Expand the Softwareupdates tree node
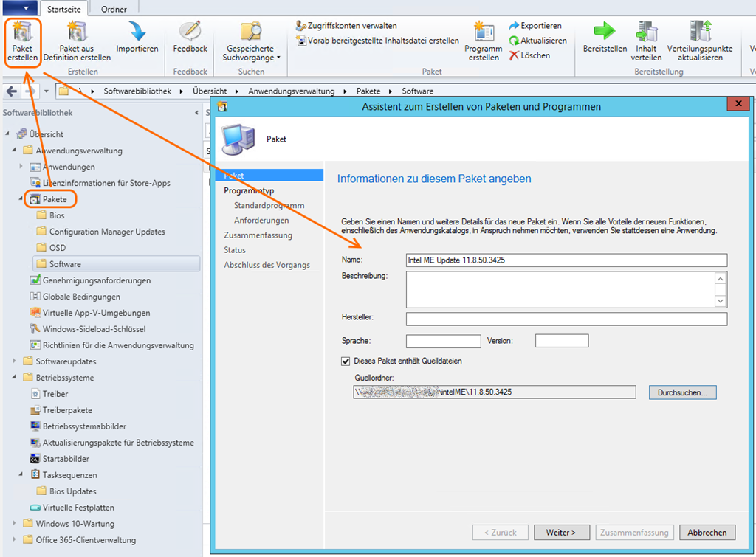This screenshot has width=756, height=557. (15, 361)
